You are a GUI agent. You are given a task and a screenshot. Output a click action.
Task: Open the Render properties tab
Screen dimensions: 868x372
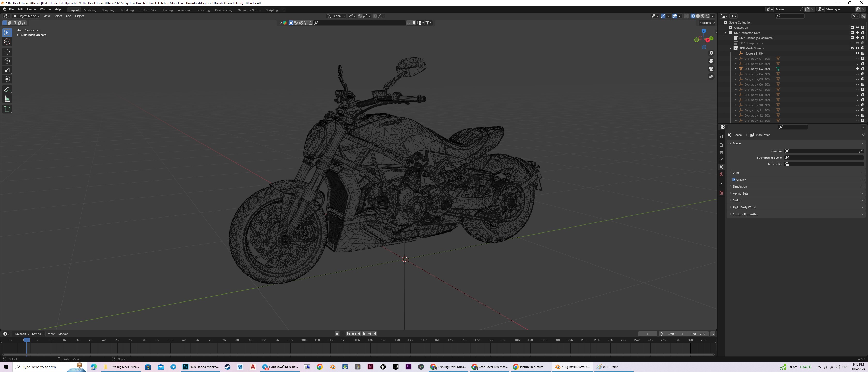coord(722,145)
